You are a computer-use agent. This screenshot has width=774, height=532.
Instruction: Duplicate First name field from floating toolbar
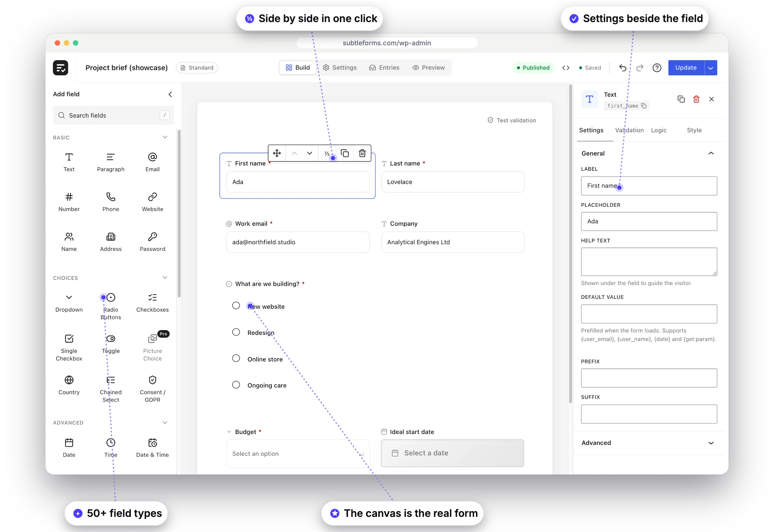pyautogui.click(x=345, y=153)
